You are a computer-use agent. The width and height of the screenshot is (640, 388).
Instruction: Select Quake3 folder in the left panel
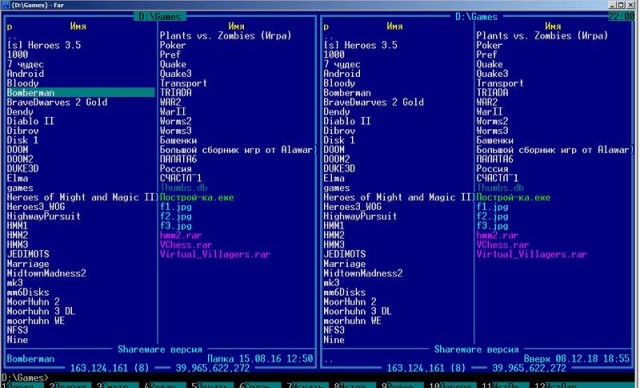coord(176,73)
